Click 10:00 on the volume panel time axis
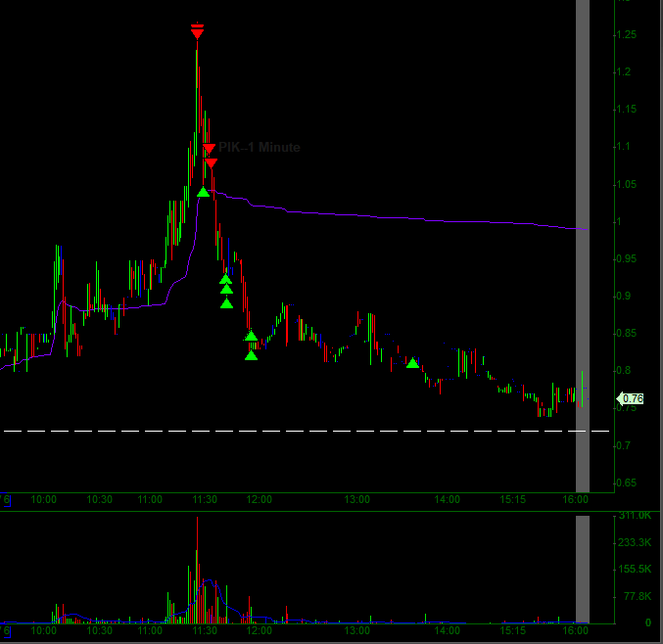The image size is (663, 644). [43, 630]
